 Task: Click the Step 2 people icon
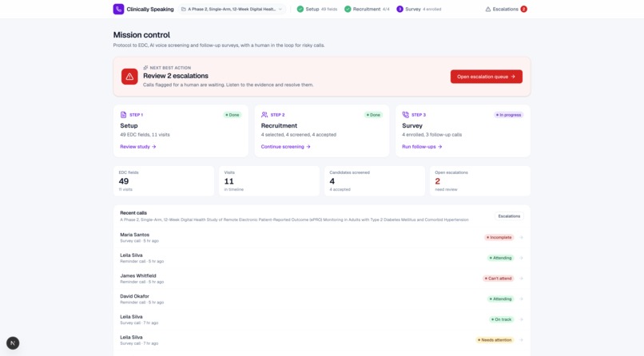(264, 115)
